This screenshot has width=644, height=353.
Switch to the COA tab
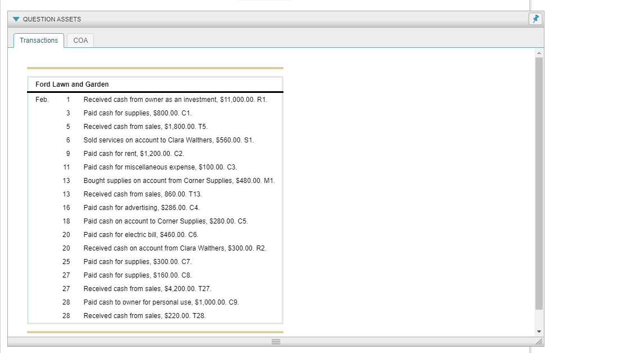tap(79, 40)
